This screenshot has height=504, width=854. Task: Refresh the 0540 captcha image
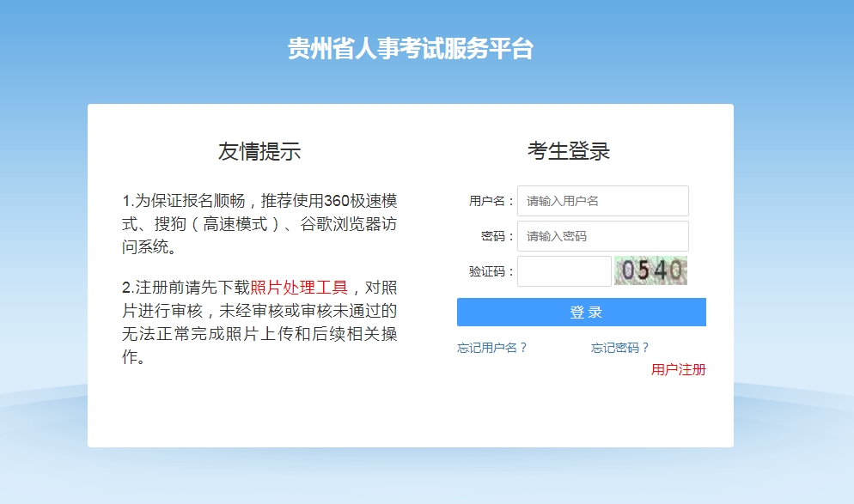click(650, 270)
